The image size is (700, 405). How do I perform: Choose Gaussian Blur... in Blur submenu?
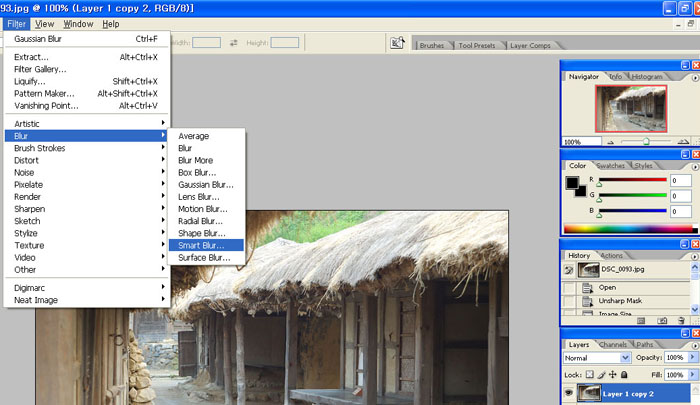206,184
